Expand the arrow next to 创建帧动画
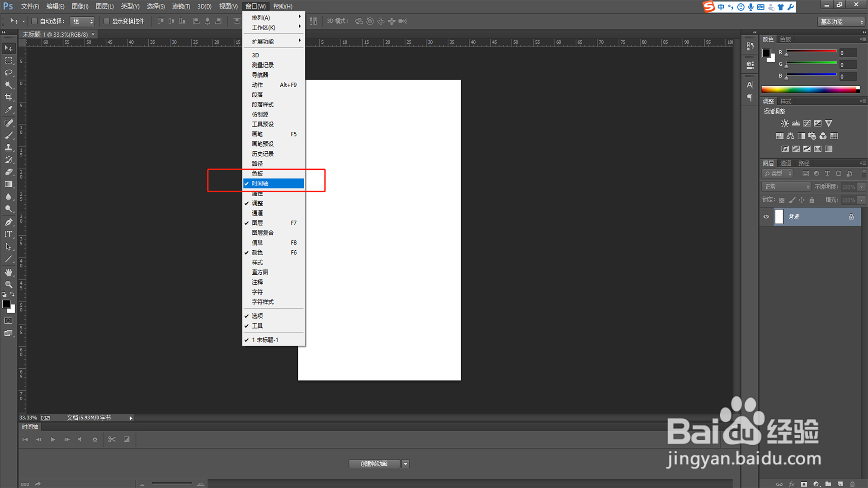The image size is (868, 488). tap(406, 464)
